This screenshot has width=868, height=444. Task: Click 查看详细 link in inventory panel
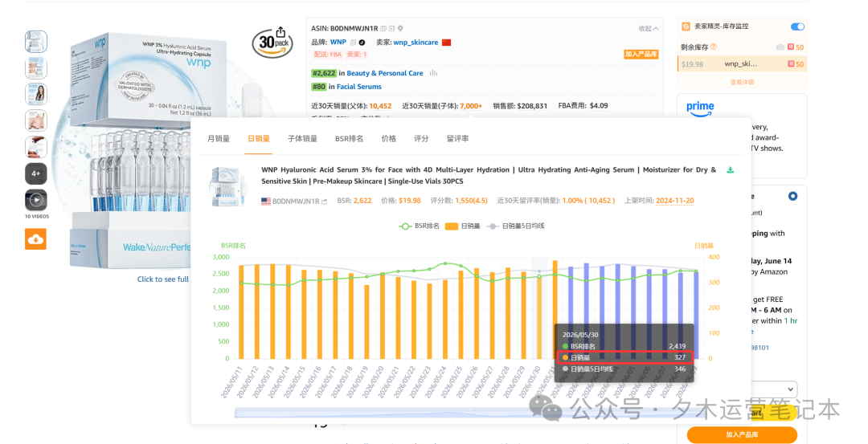click(742, 82)
